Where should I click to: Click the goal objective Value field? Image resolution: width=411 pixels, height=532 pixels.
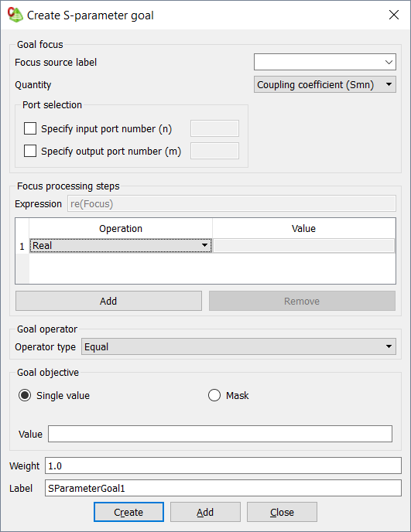(220, 434)
